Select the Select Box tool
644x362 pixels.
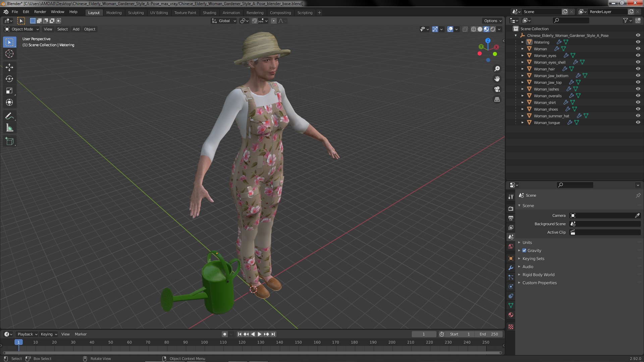(9, 42)
